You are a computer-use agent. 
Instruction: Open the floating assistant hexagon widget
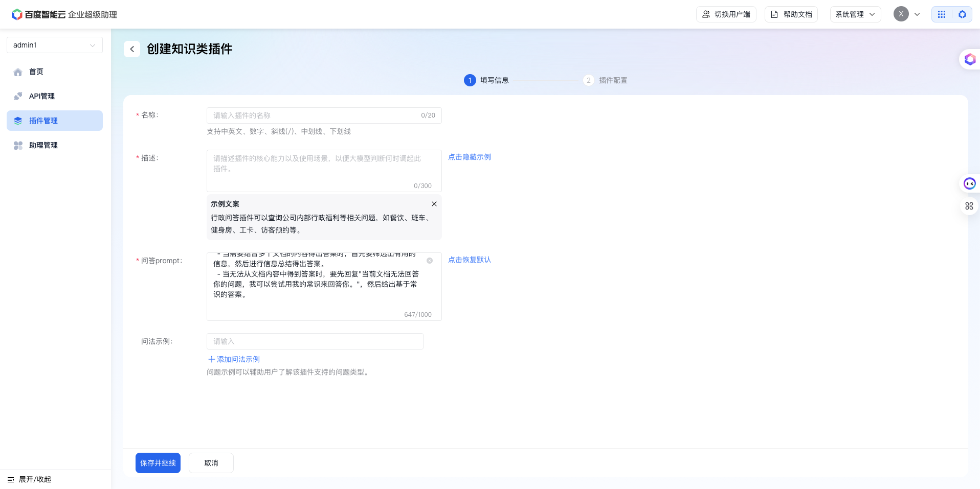[970, 60]
